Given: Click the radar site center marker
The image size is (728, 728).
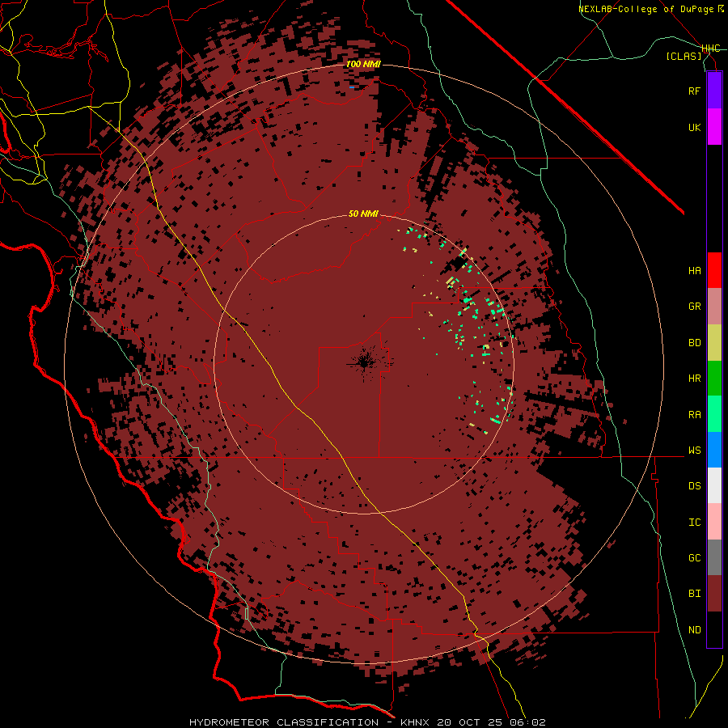Looking at the screenshot, I should pos(365,363).
